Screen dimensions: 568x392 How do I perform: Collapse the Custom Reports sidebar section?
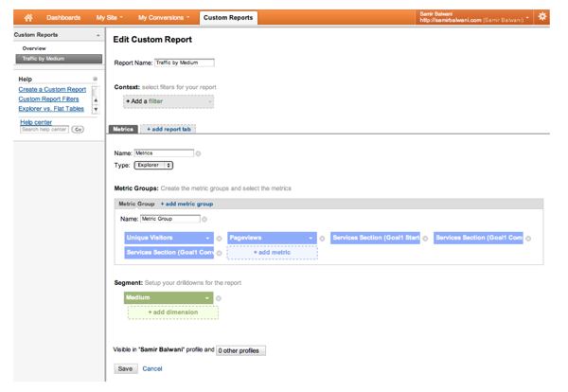tap(98, 35)
